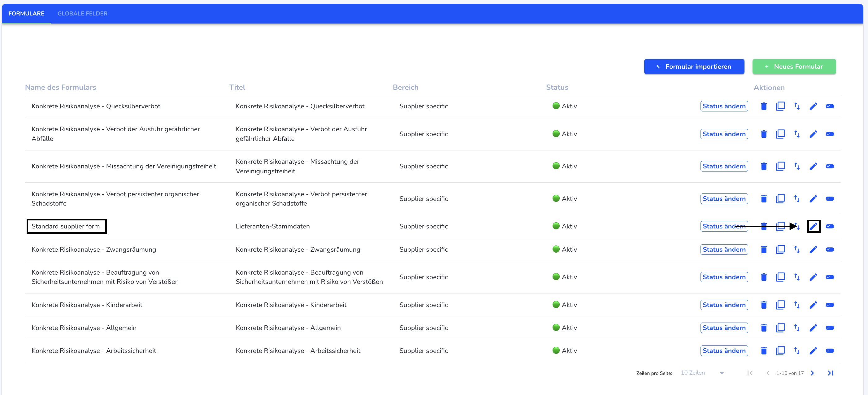The height and width of the screenshot is (395, 868).
Task: Select name cell Konkrete Risikoanalyse - Allgemein
Action: (84, 328)
